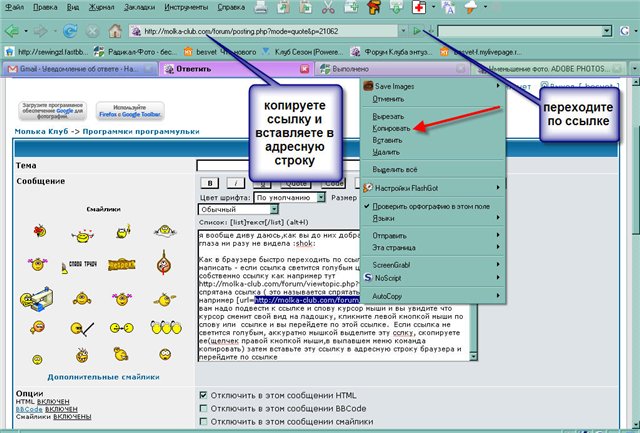Tick 'Отключить в этом сообщении BBCode' checkbox
The image size is (640, 433).
pos(203,408)
